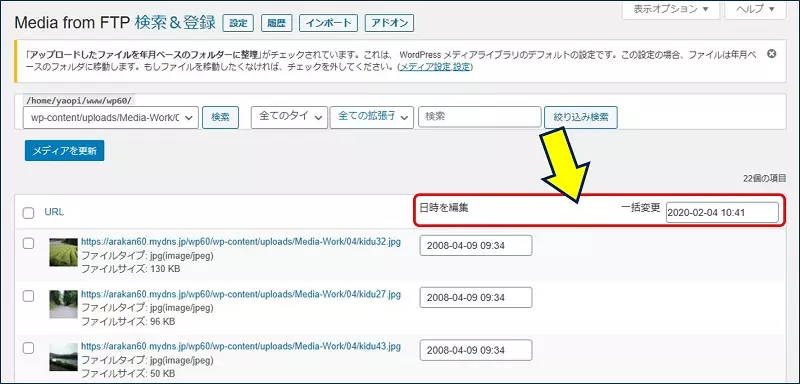Open the kidu32.jpg URL link
800x384 pixels.
[x=241, y=242]
